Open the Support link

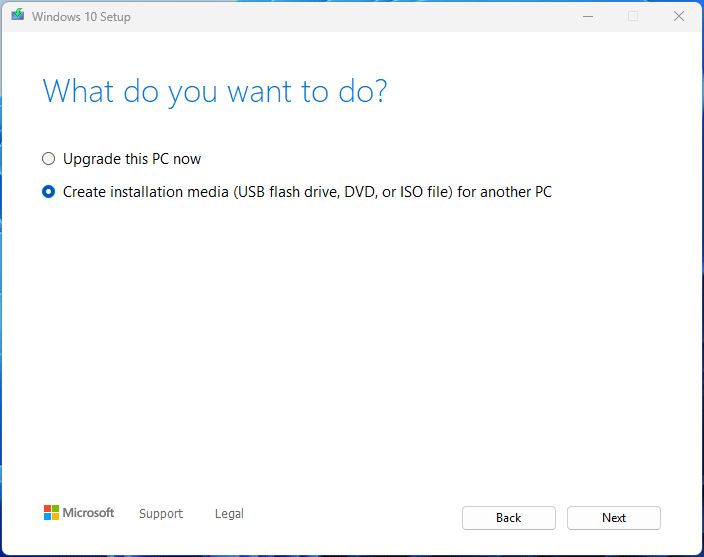pyautogui.click(x=161, y=513)
